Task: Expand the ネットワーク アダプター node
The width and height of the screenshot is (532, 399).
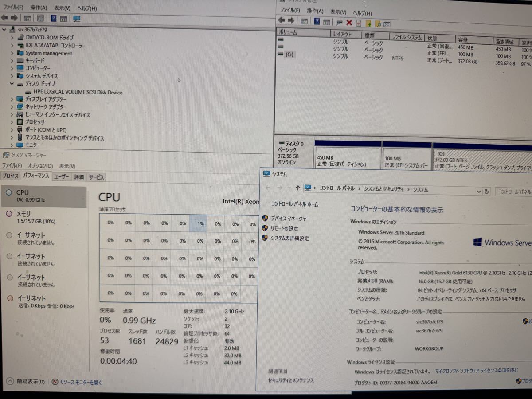Action: [x=12, y=107]
